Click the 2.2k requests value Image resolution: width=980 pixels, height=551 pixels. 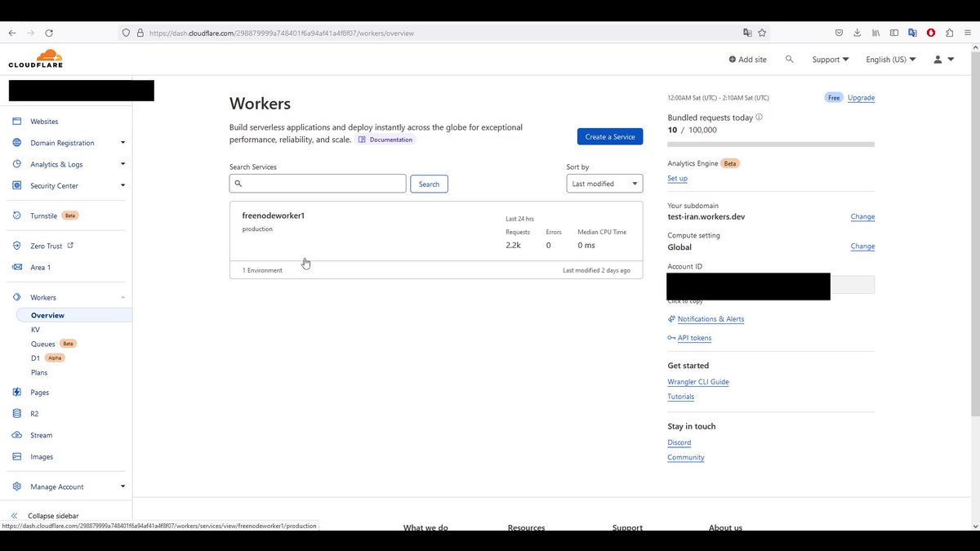[x=514, y=245]
